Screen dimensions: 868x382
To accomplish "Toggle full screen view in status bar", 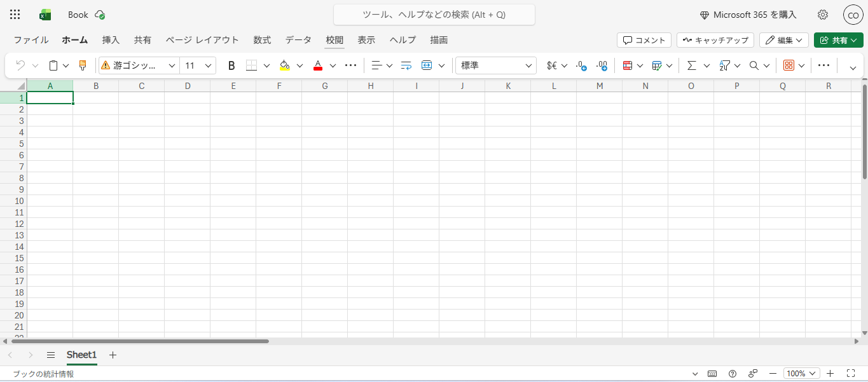I will [x=851, y=374].
